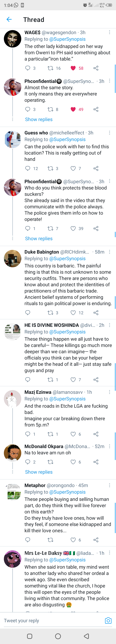Screen dimensions: 116x644
Task: Reply to Guess who's tweet with 12 comments
Action: 28,169
